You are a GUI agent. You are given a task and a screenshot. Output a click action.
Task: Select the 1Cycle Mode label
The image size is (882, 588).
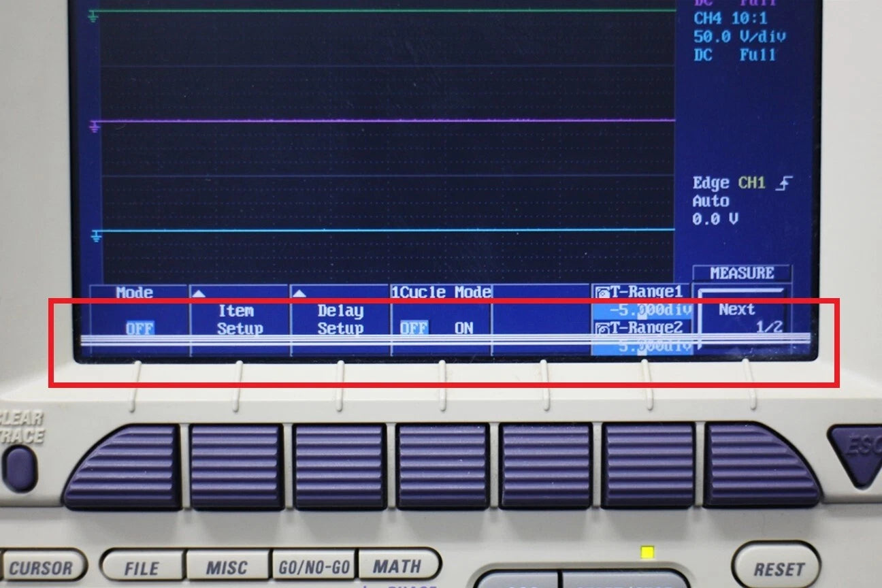coord(441,293)
